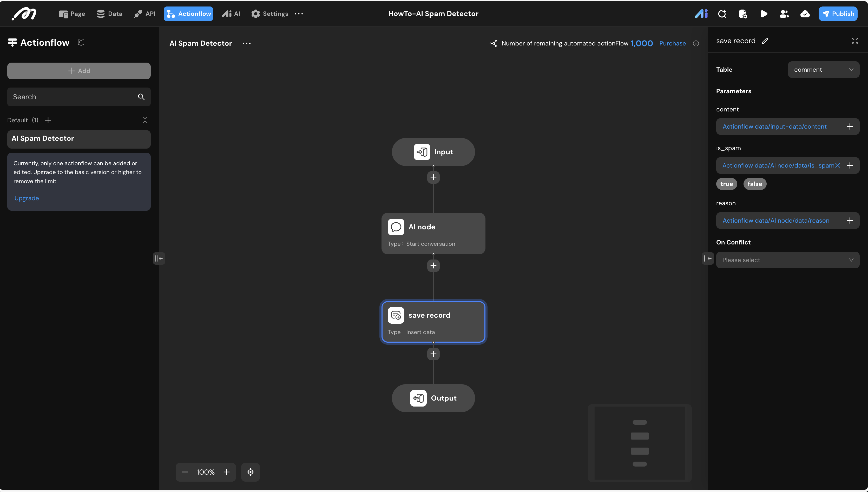Click the info icon next to Purchase

point(696,44)
